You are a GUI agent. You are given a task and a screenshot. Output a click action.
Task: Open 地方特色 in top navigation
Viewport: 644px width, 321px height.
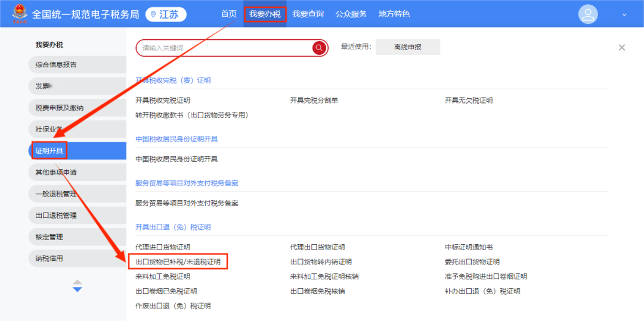coord(394,14)
